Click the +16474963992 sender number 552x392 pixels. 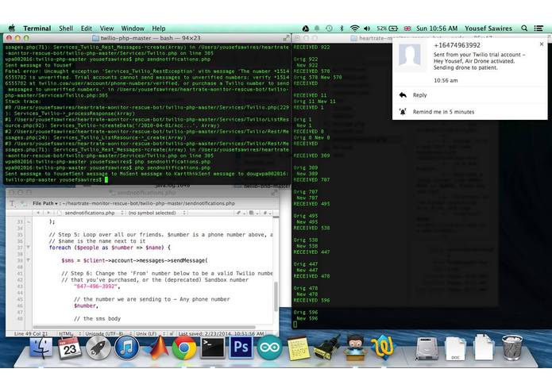[x=457, y=45]
